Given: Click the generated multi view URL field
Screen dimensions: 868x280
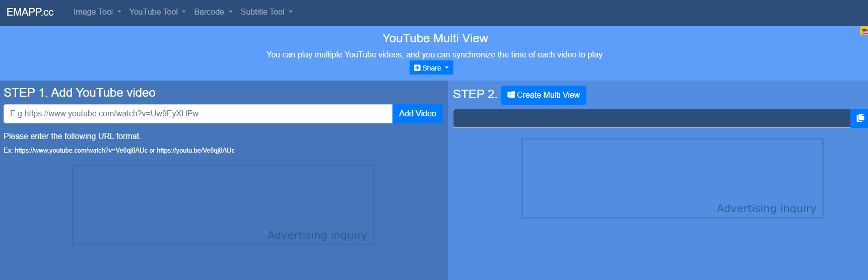Looking at the screenshot, I should pos(651,118).
